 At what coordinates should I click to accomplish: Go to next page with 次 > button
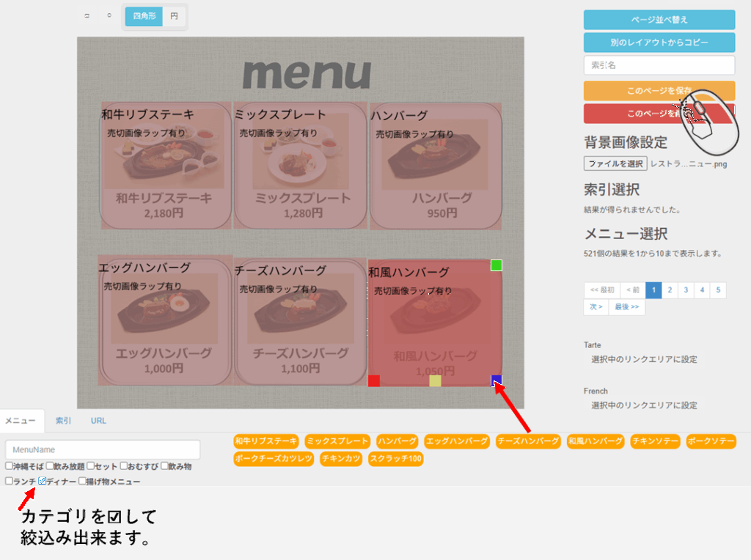click(x=596, y=306)
